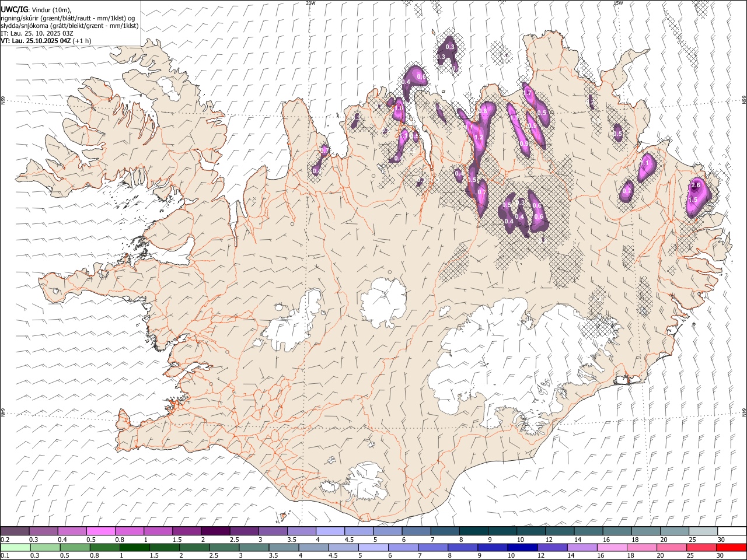Image resolution: width=747 pixels, height=560 pixels.
Task: Click the lightest green 0.1 rain legend swatch
Action: click(15, 547)
